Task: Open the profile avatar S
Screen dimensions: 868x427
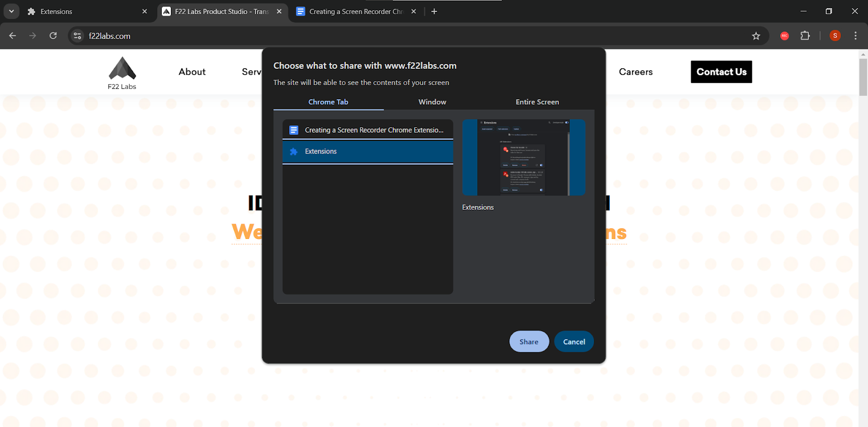Action: [x=835, y=36]
